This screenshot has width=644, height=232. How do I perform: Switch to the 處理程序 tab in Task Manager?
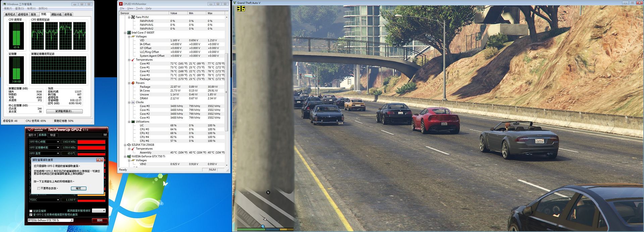[x=23, y=14]
